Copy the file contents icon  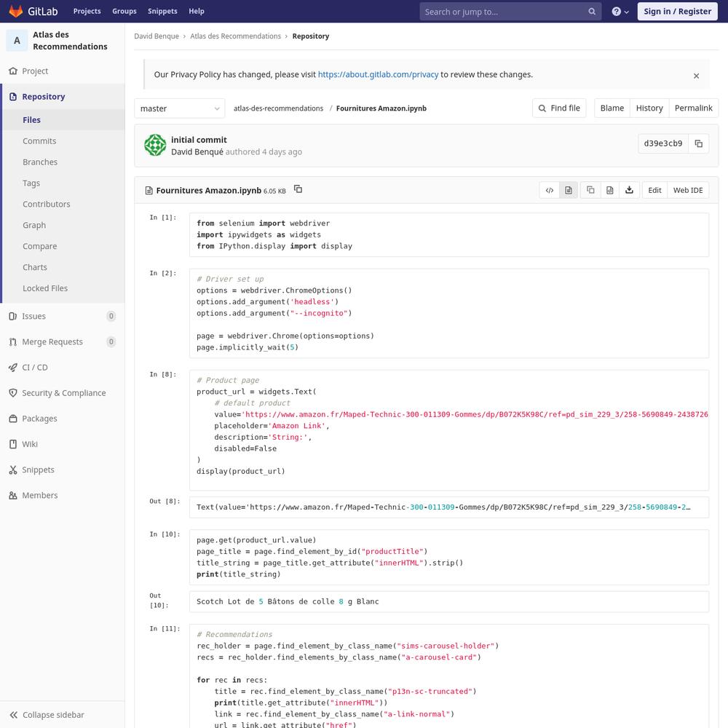(x=590, y=190)
